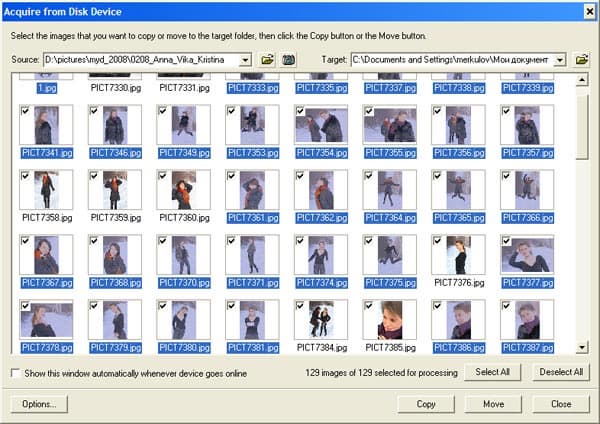Select the PICT7360.jpg thumbnail
The width and height of the screenshot is (600, 424).
click(184, 190)
